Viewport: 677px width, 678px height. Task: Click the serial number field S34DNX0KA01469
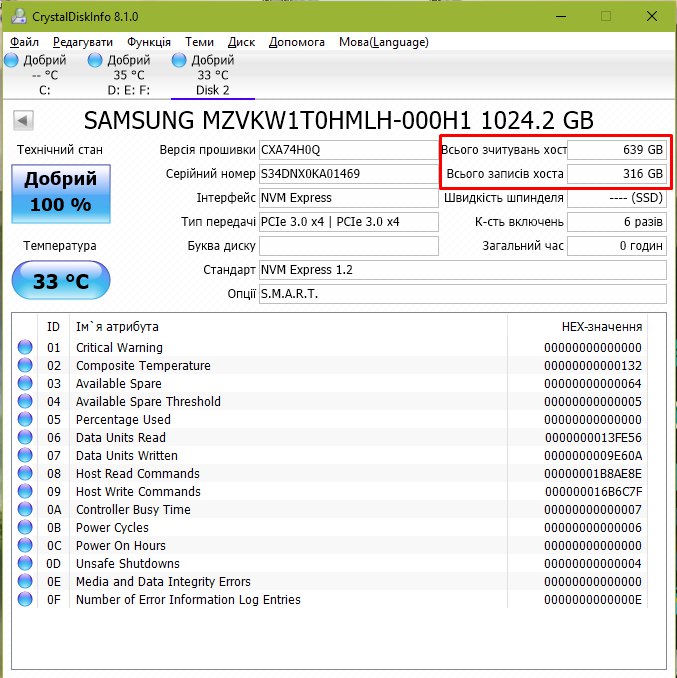point(348,174)
